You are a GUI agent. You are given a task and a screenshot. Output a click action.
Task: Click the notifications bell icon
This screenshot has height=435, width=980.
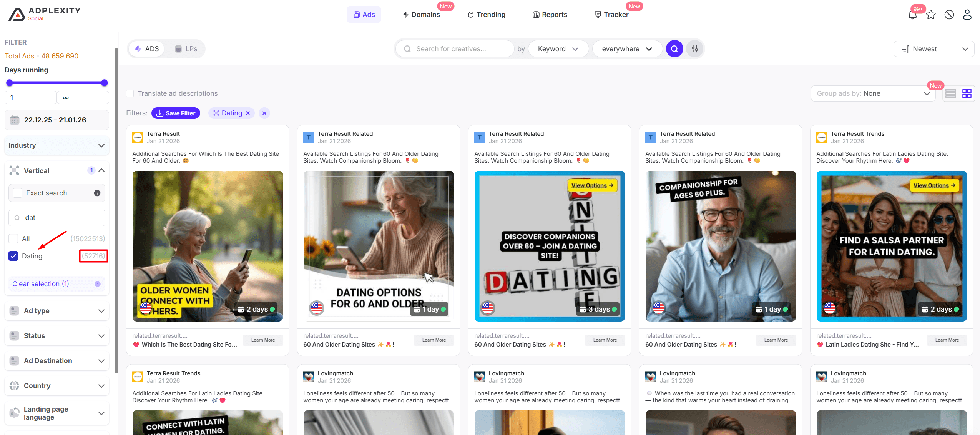[913, 15]
